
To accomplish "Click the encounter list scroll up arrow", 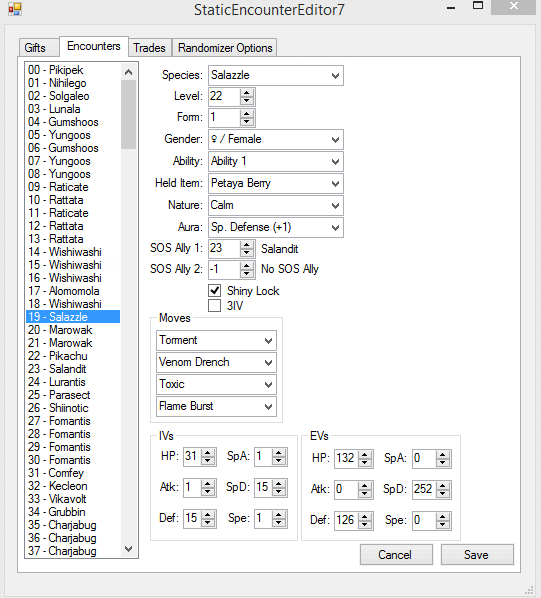I will [128, 72].
